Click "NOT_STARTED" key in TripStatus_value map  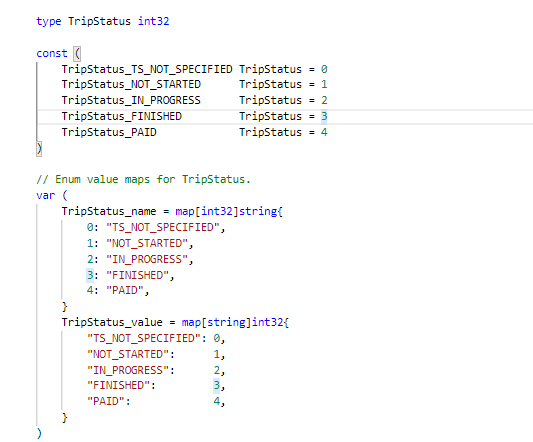coord(128,354)
